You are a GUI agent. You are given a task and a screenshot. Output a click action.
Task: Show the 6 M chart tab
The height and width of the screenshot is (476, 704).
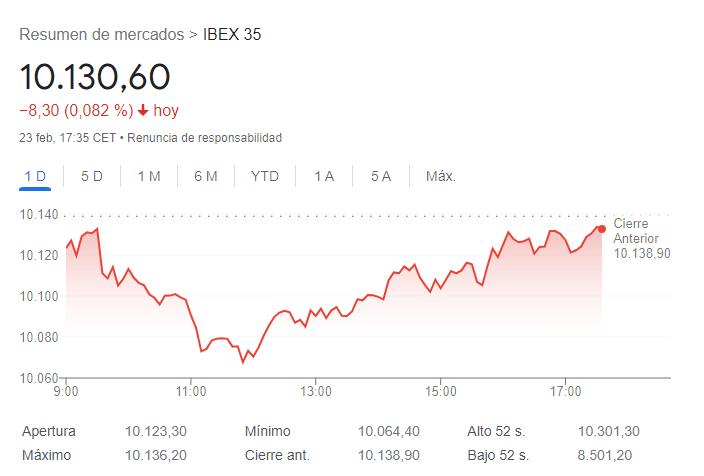pos(206,177)
